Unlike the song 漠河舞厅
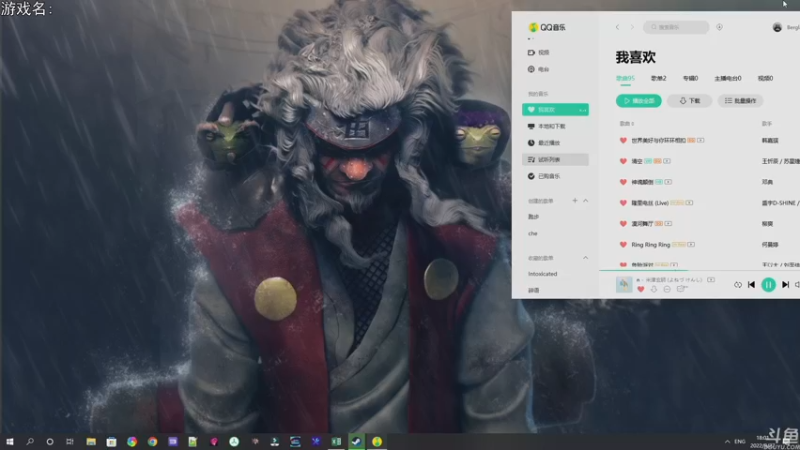 tap(623, 224)
